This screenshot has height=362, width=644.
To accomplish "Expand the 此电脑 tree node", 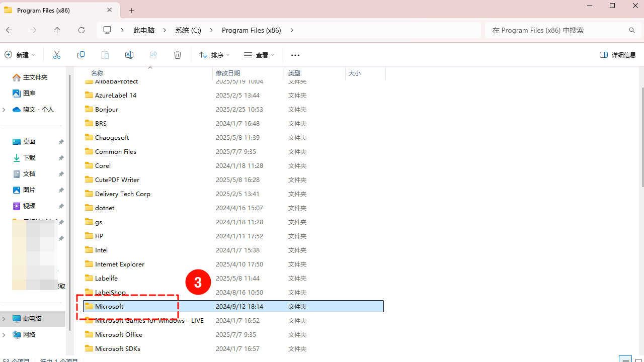I will (x=4, y=318).
